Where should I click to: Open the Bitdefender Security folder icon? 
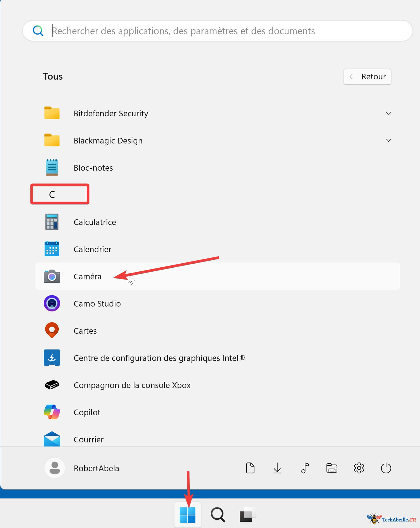(52, 113)
